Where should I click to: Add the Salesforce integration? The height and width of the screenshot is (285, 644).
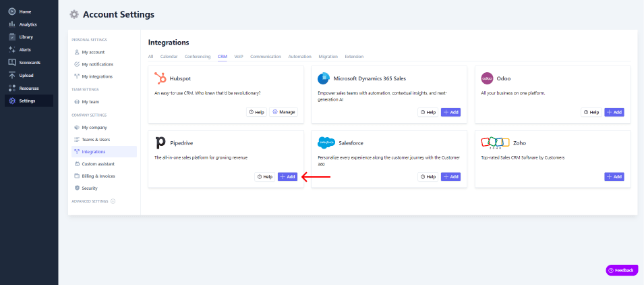(x=451, y=177)
